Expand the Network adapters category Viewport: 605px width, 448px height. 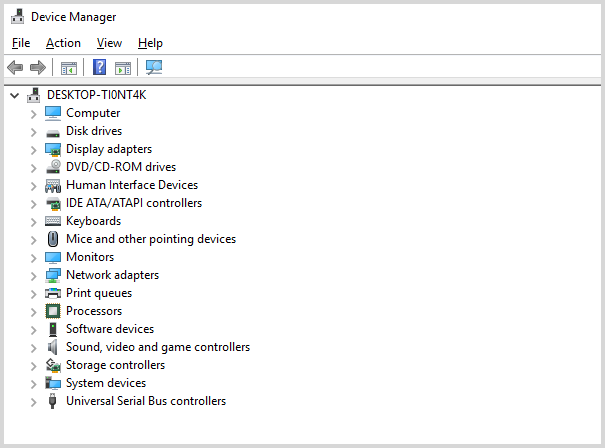tap(34, 276)
